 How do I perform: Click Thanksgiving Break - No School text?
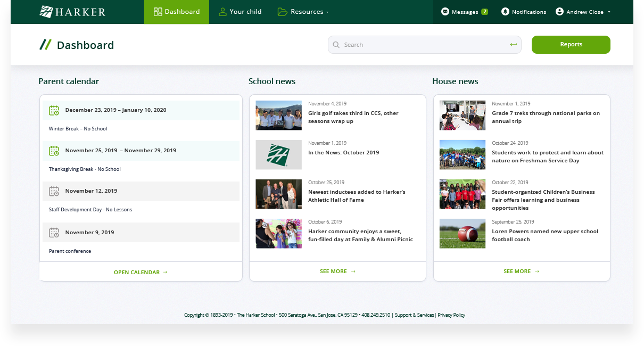[85, 169]
